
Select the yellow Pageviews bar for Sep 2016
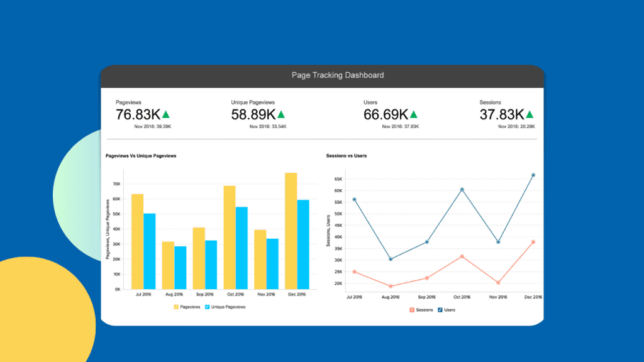(199, 258)
